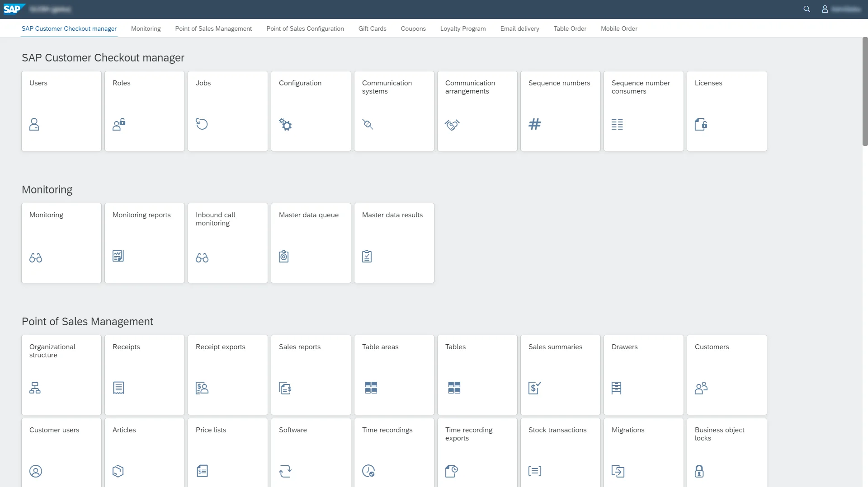Click the Master data results checklist icon
868x487 pixels.
(367, 256)
